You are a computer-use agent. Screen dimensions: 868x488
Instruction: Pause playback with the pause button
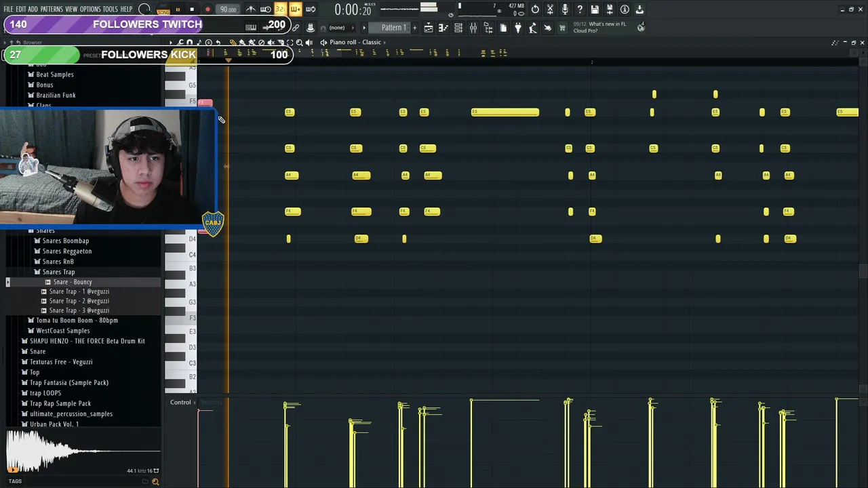(x=178, y=9)
